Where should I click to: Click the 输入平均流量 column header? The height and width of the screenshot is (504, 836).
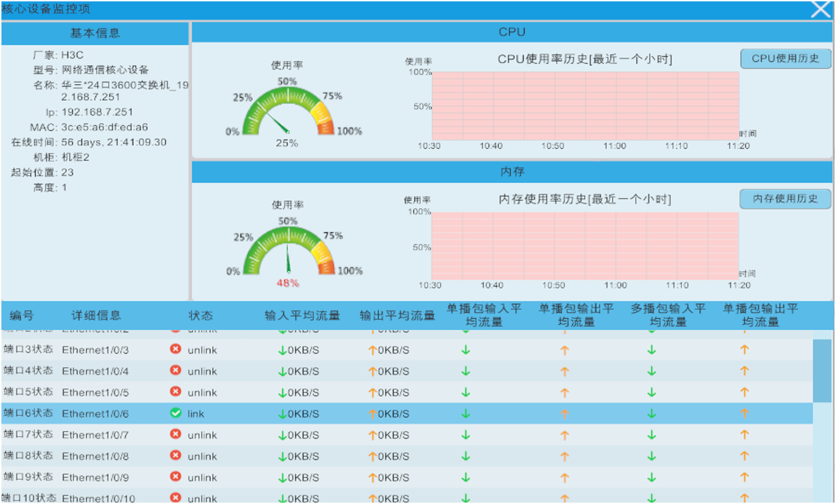302,316
